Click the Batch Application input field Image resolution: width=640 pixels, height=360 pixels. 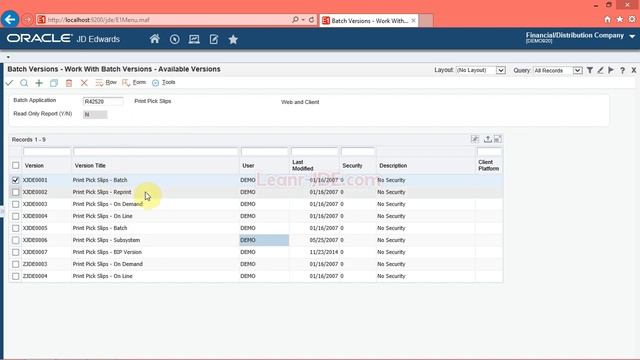(x=103, y=101)
